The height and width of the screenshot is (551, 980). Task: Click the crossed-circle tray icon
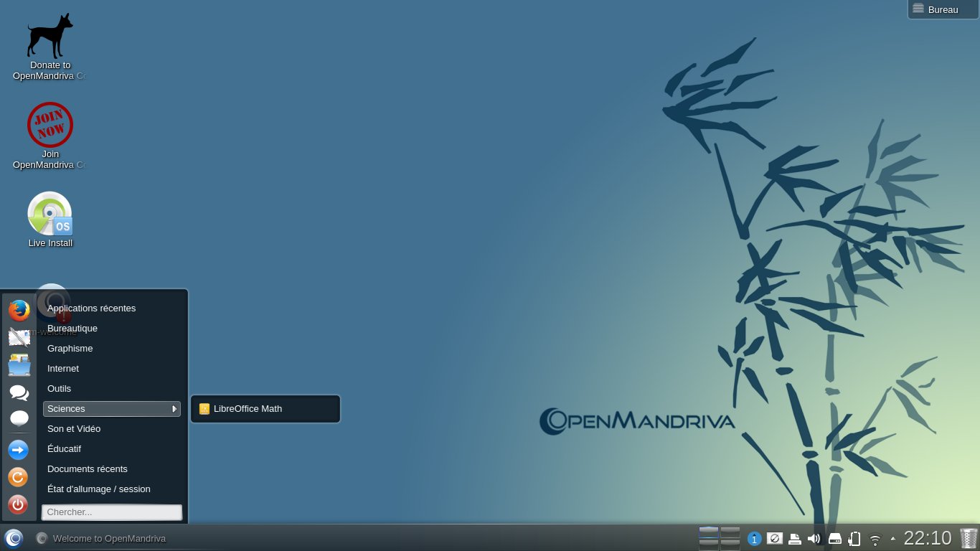tap(774, 538)
